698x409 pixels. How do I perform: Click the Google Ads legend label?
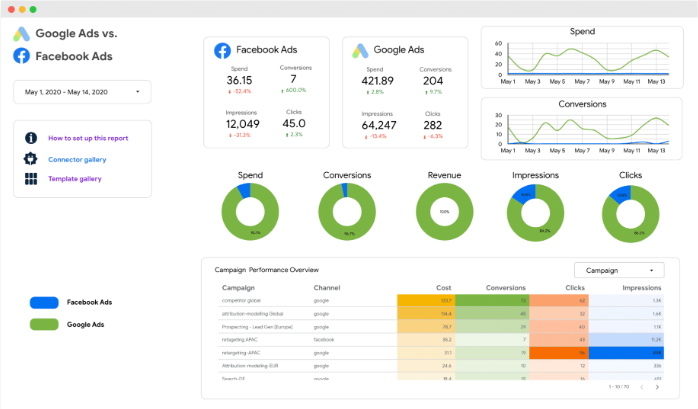click(x=85, y=324)
